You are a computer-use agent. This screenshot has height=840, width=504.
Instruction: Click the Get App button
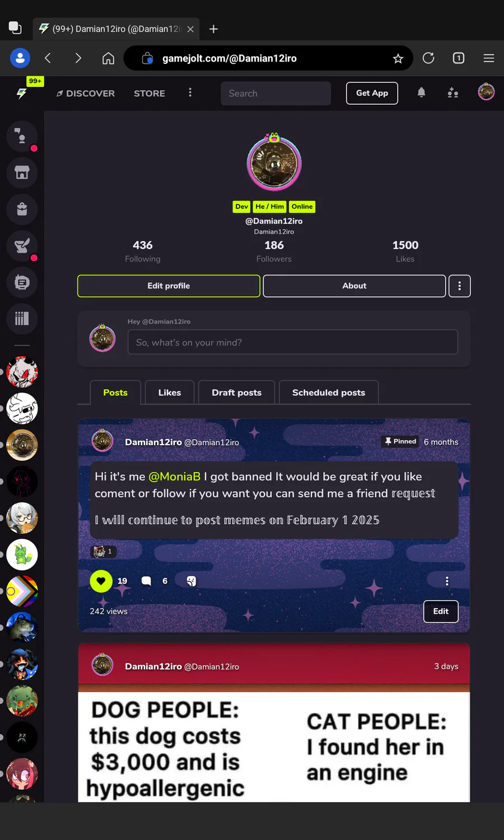[372, 93]
